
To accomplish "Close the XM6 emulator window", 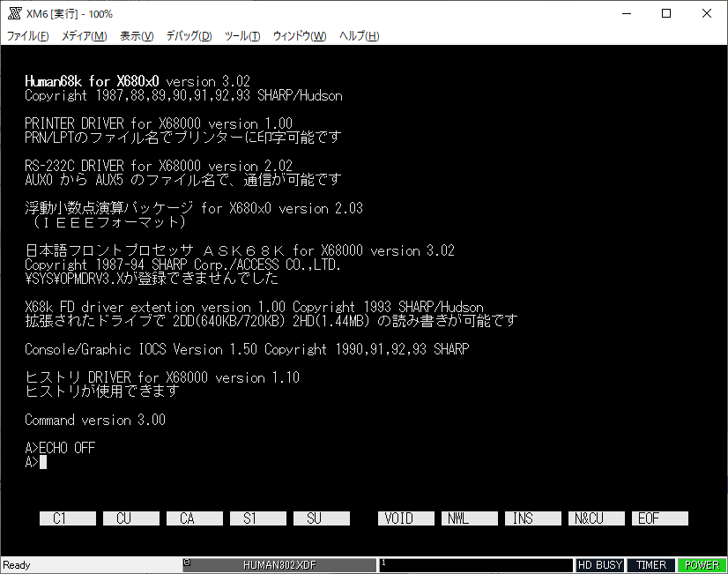I will click(x=706, y=13).
